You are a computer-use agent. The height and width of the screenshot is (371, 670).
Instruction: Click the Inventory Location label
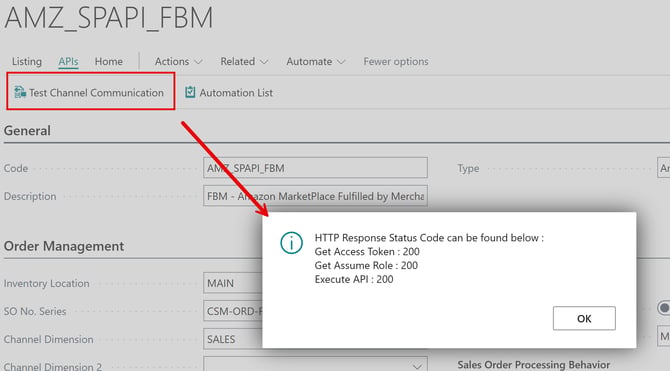click(x=47, y=283)
